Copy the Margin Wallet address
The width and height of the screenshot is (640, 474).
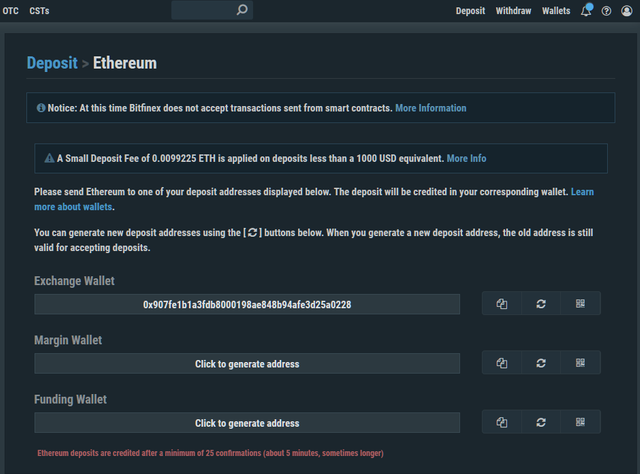[502, 363]
